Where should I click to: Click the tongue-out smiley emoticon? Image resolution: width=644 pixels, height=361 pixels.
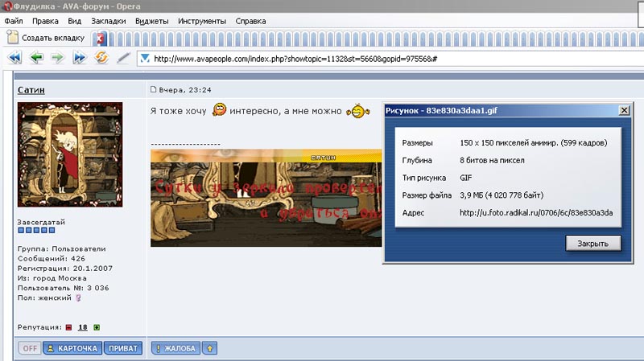tap(219, 109)
